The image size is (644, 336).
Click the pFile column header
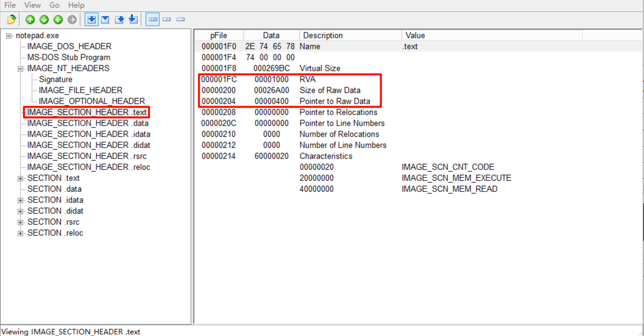tap(219, 35)
